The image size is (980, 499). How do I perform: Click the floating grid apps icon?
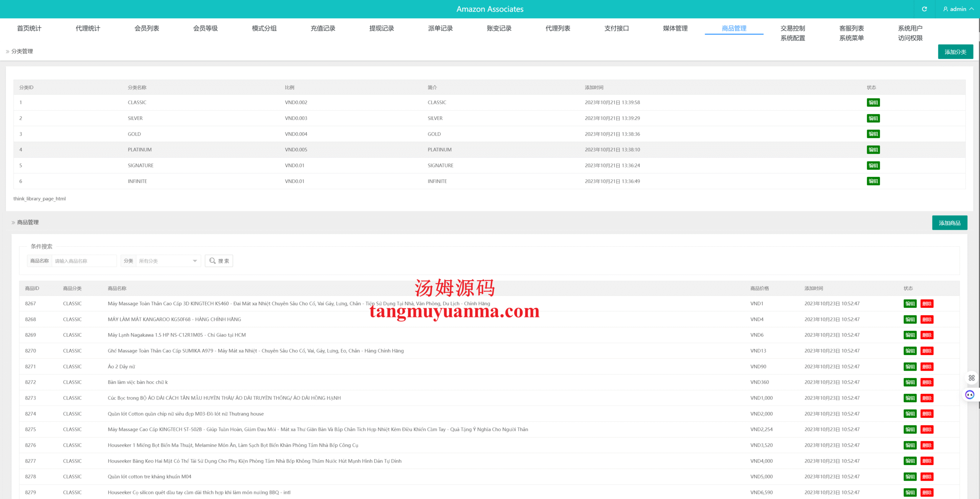(971, 378)
